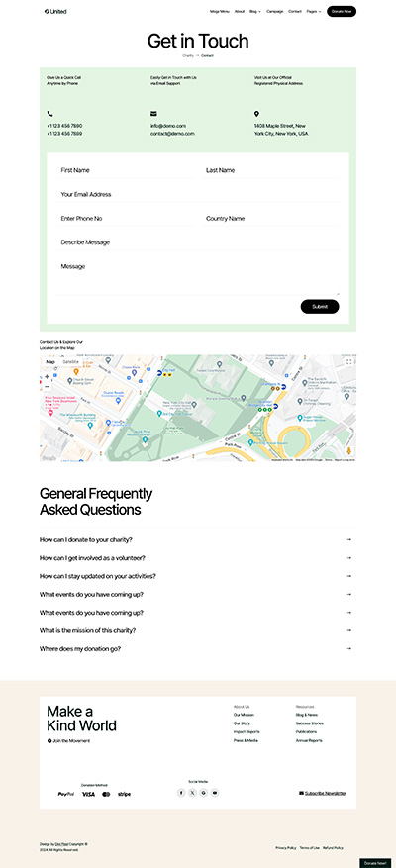Click the envelope icon beside Subscribe Newsletter

pyautogui.click(x=301, y=793)
